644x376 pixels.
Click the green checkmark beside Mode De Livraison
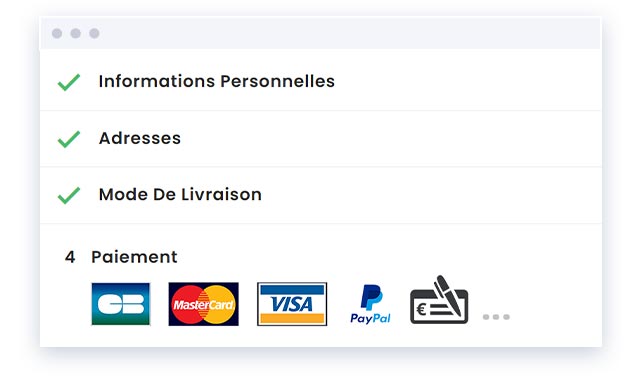pyautogui.click(x=69, y=195)
